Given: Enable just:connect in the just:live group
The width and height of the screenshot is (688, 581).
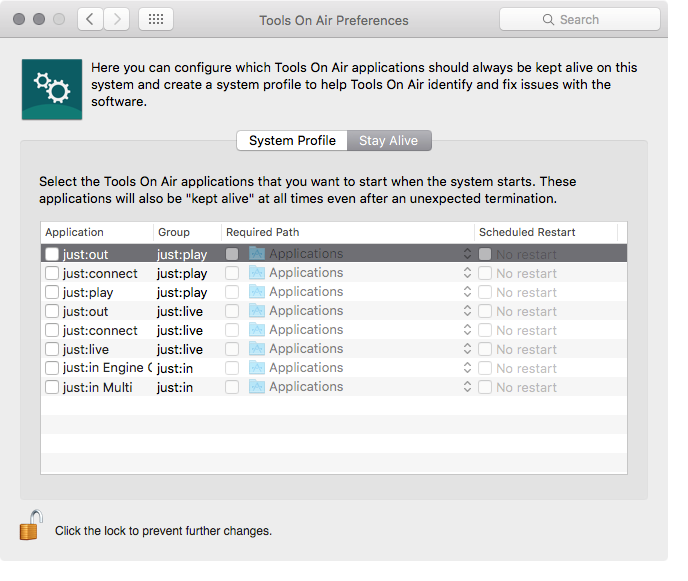Looking at the screenshot, I should coord(52,330).
